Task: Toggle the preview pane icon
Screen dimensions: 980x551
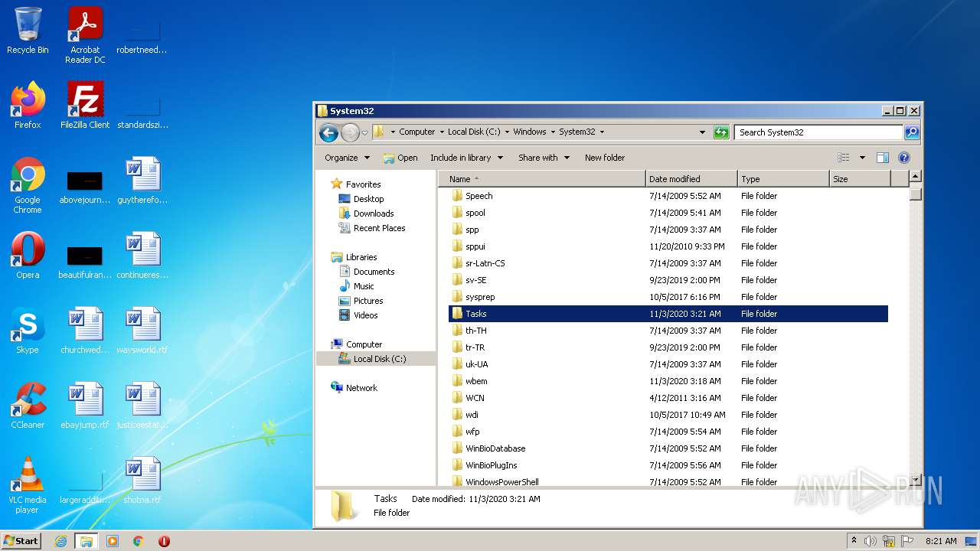Action: click(x=882, y=158)
